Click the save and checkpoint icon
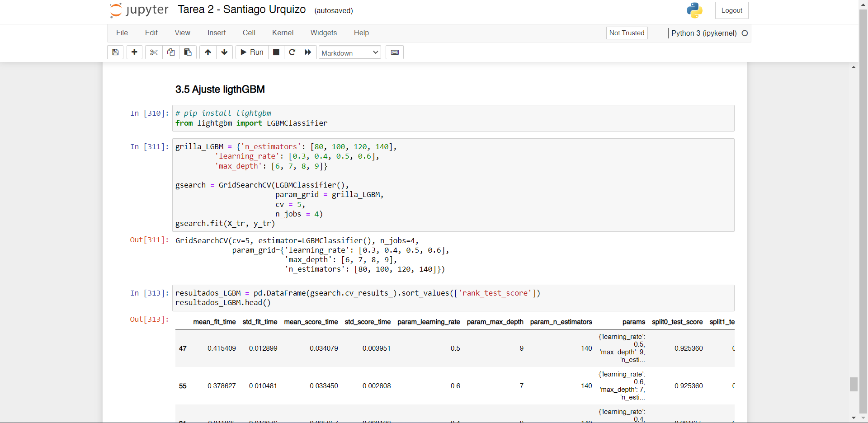Screen dimensions: 868x423 pos(115,52)
